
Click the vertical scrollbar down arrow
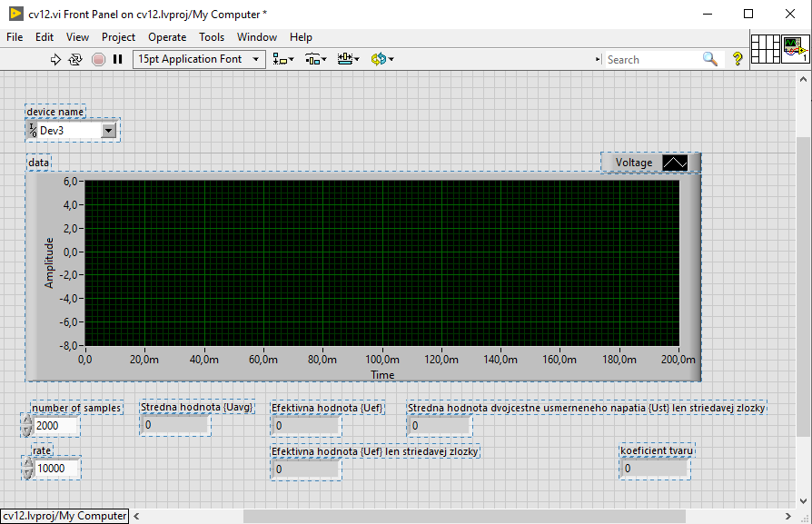tap(803, 500)
